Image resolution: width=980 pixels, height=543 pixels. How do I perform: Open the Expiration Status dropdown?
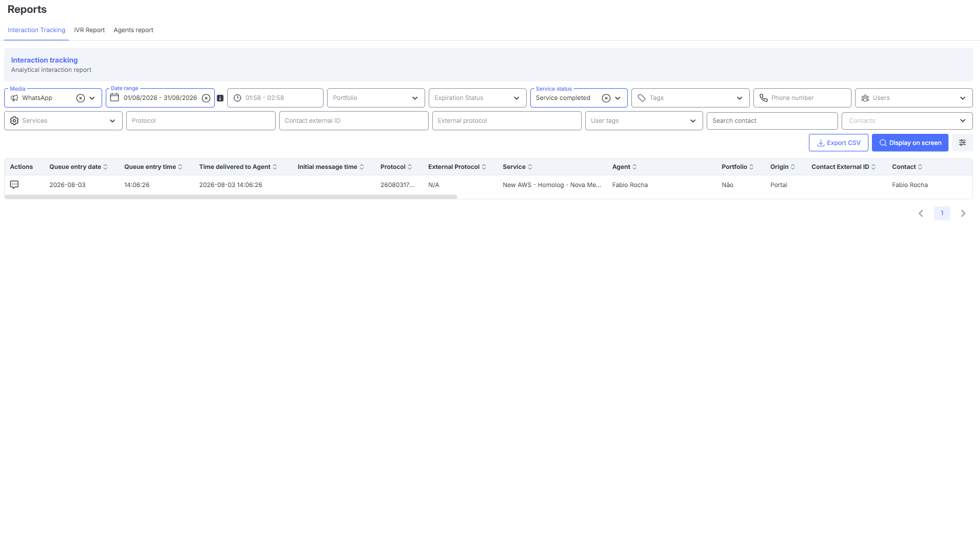click(x=478, y=98)
